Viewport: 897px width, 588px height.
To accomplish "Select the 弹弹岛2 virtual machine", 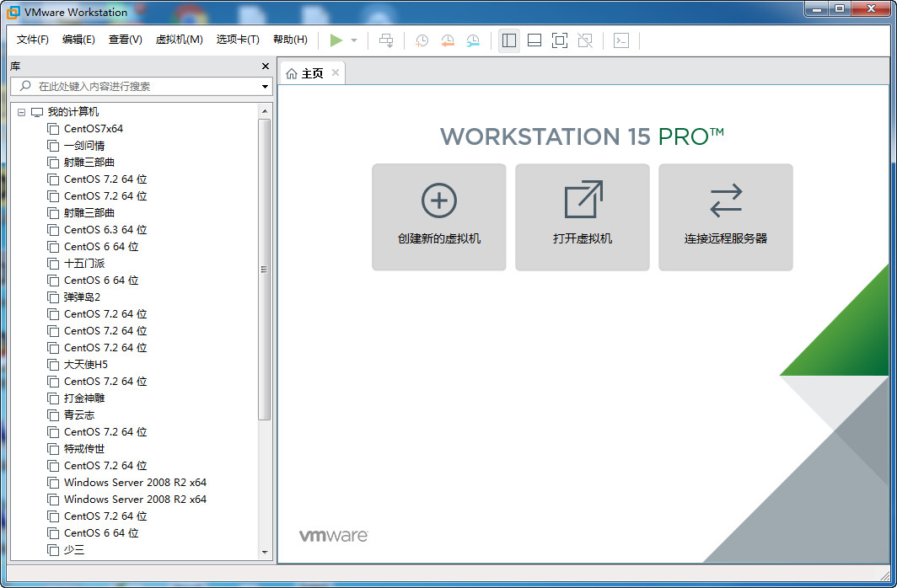I will [82, 297].
